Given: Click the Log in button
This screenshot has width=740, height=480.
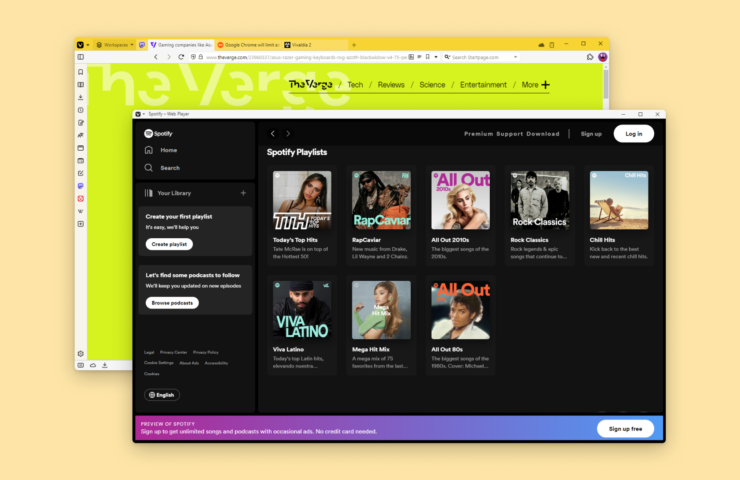Looking at the screenshot, I should [x=634, y=134].
